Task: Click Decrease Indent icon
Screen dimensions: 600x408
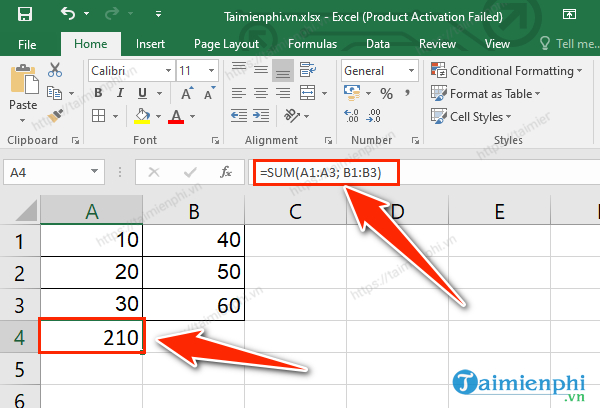Action: pyautogui.click(x=239, y=116)
